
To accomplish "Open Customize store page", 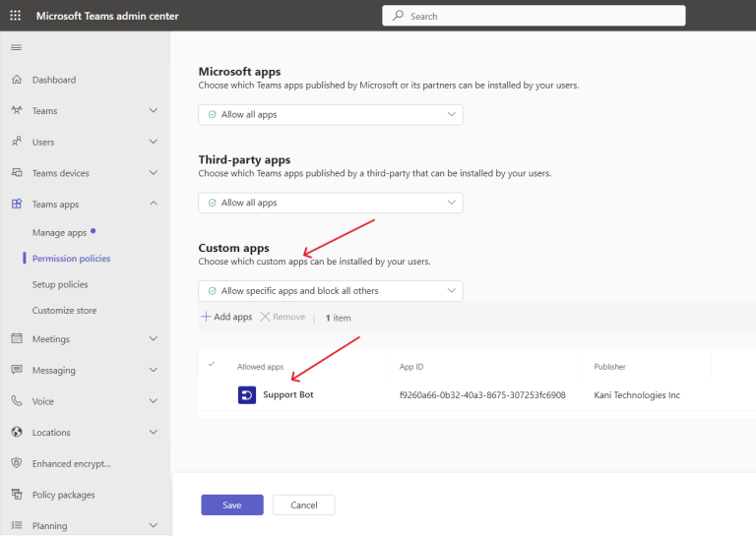I will tap(64, 311).
